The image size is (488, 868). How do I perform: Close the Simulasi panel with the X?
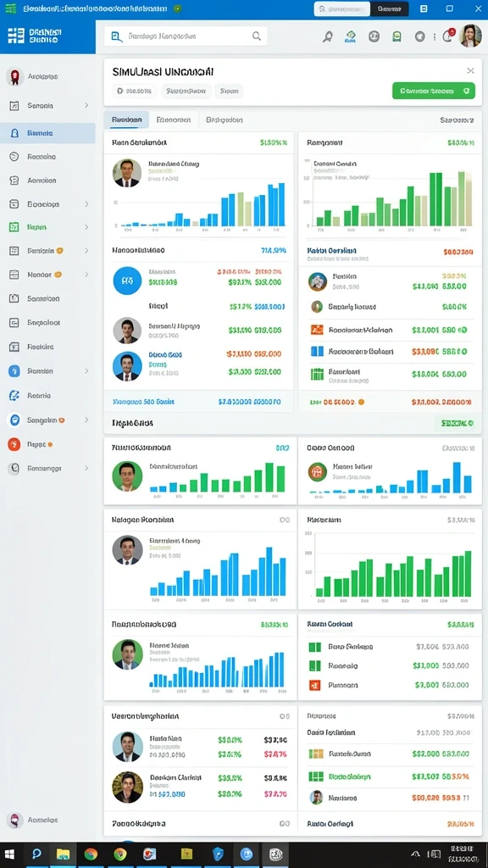[x=470, y=70]
